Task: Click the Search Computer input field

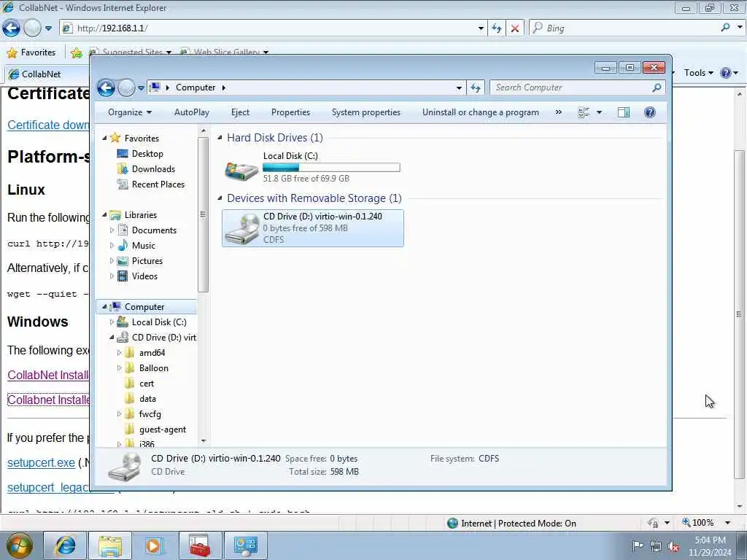Action: [572, 87]
